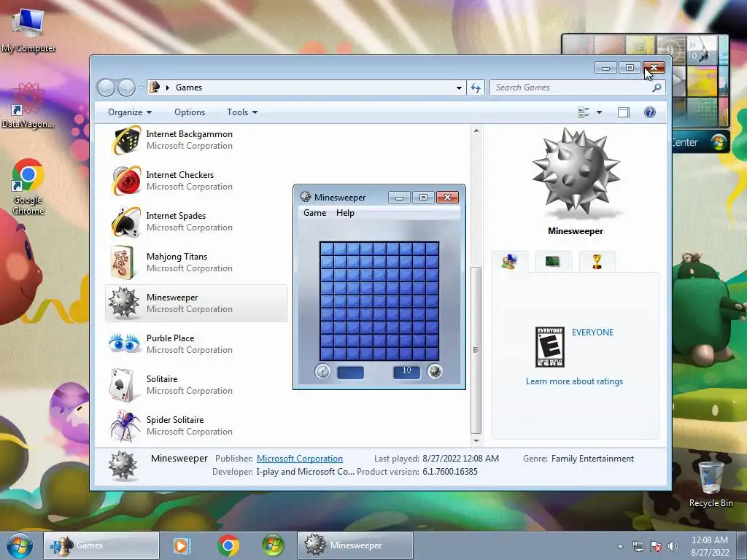This screenshot has width=747, height=560.
Task: Click the change view icon
Action: click(x=584, y=112)
